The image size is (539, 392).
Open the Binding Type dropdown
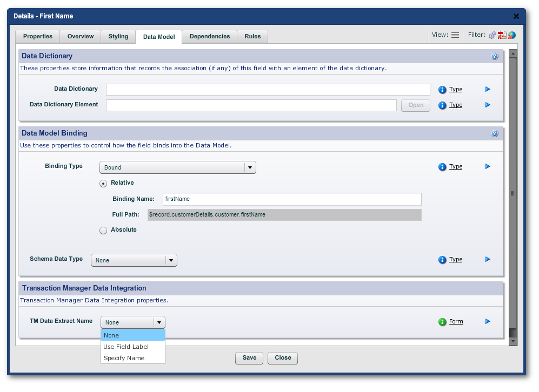[x=178, y=167]
